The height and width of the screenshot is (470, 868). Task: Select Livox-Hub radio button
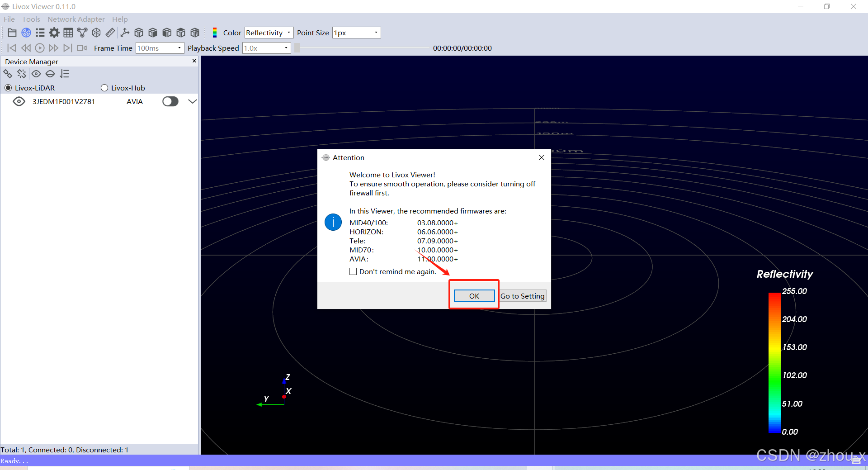(x=104, y=88)
